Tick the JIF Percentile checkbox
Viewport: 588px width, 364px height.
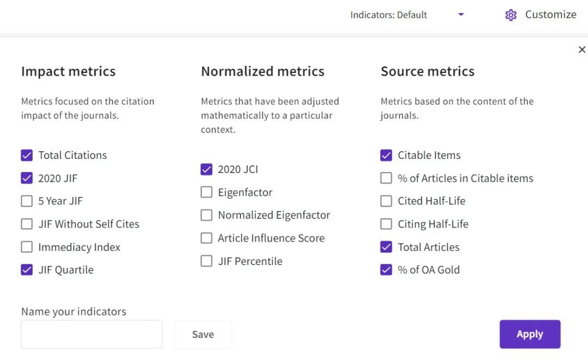click(206, 261)
